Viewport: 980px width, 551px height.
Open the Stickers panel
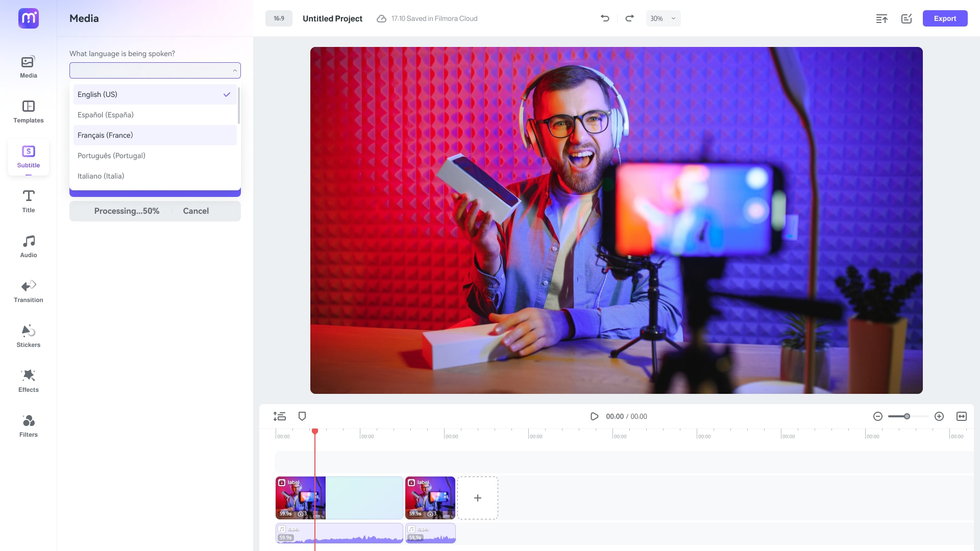click(28, 336)
